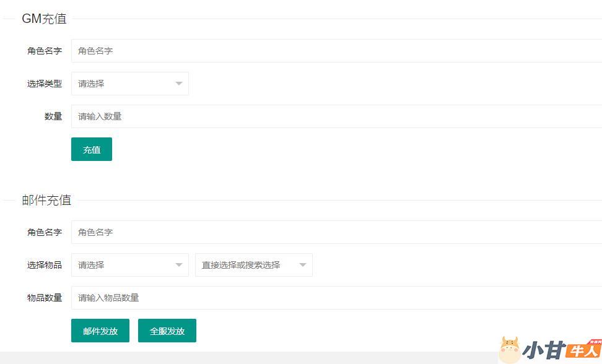Click the arrow icon in 选择类型 field

pos(179,84)
